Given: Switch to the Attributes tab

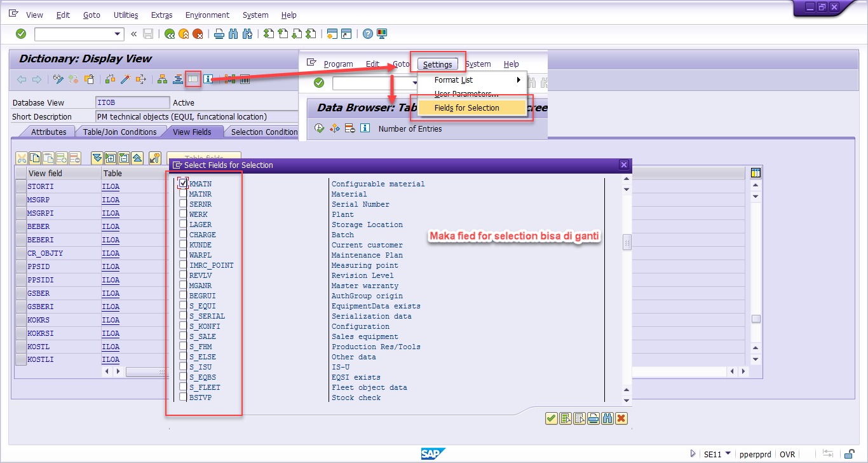Looking at the screenshot, I should (x=49, y=132).
